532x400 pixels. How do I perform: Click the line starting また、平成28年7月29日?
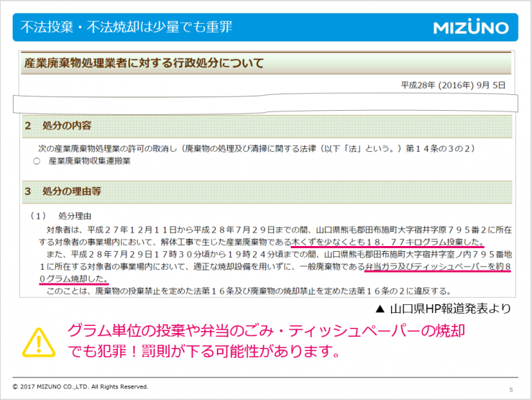tap(279, 255)
